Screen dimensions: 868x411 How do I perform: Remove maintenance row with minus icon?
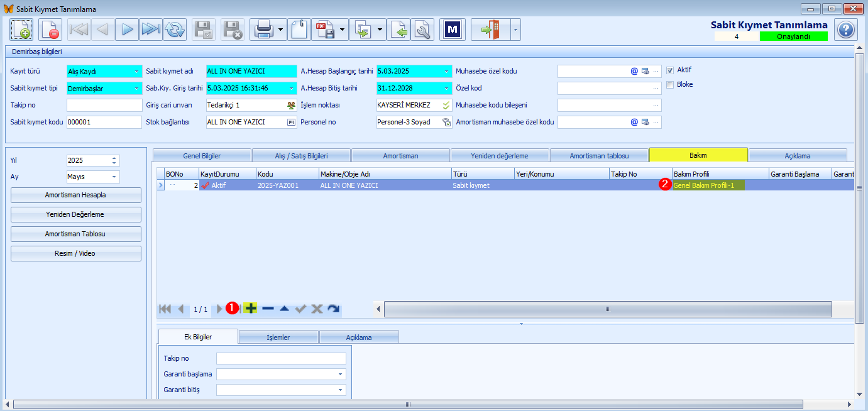[268, 309]
